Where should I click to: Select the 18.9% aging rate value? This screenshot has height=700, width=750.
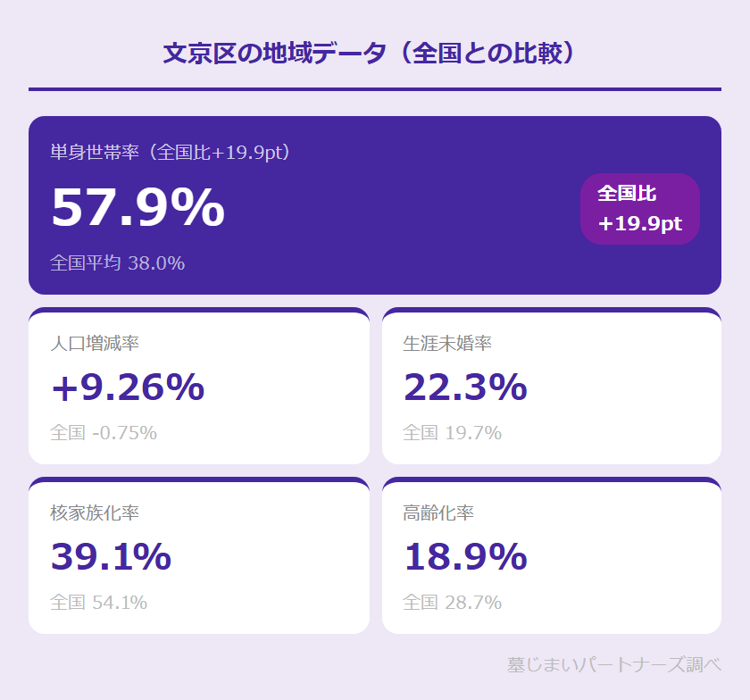click(464, 556)
